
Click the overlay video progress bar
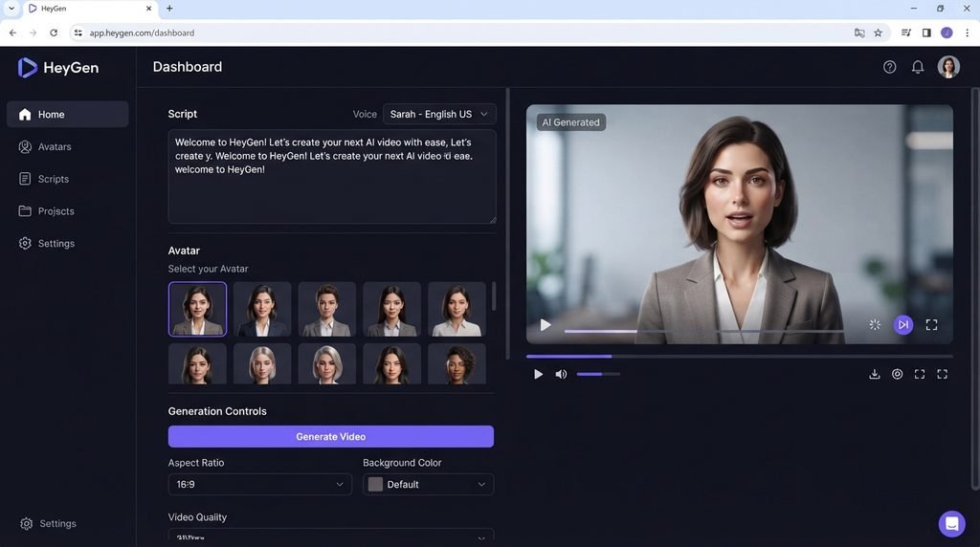point(703,331)
